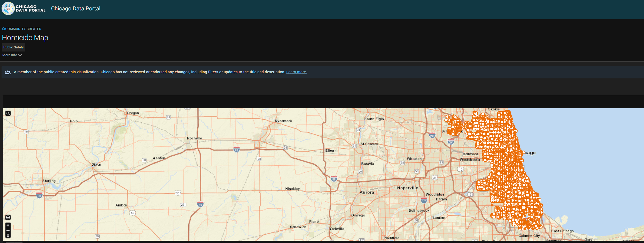The height and width of the screenshot is (243, 644).
Task: Open the Learn more link
Action: 297,72
